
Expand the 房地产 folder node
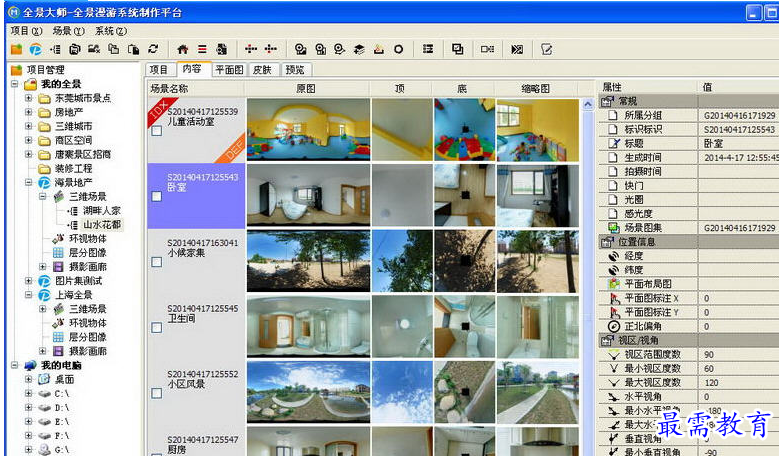tap(29, 112)
